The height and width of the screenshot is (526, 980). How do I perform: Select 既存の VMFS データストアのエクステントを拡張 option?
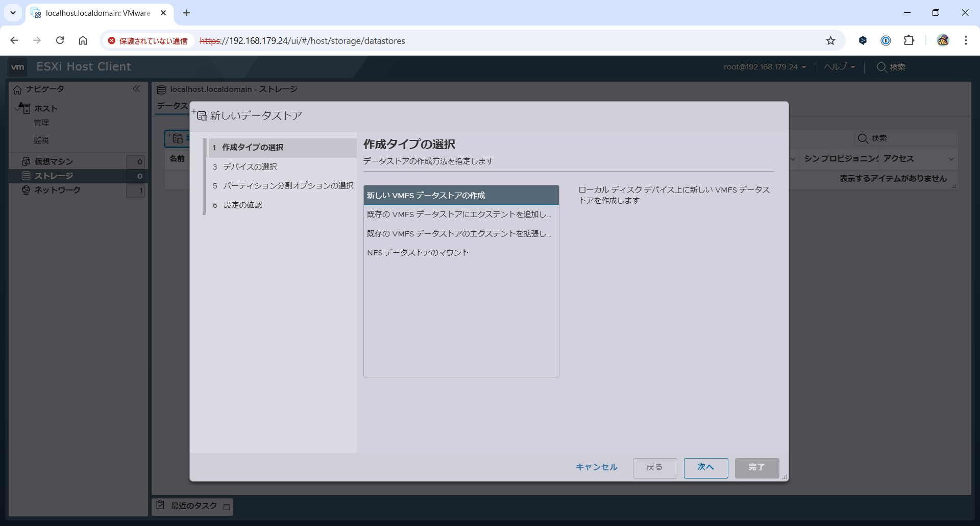tap(461, 233)
